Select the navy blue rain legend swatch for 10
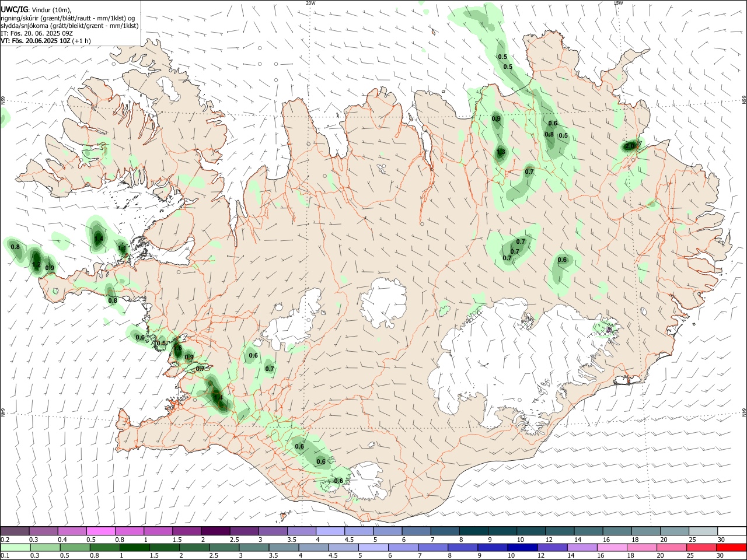 click(523, 547)
